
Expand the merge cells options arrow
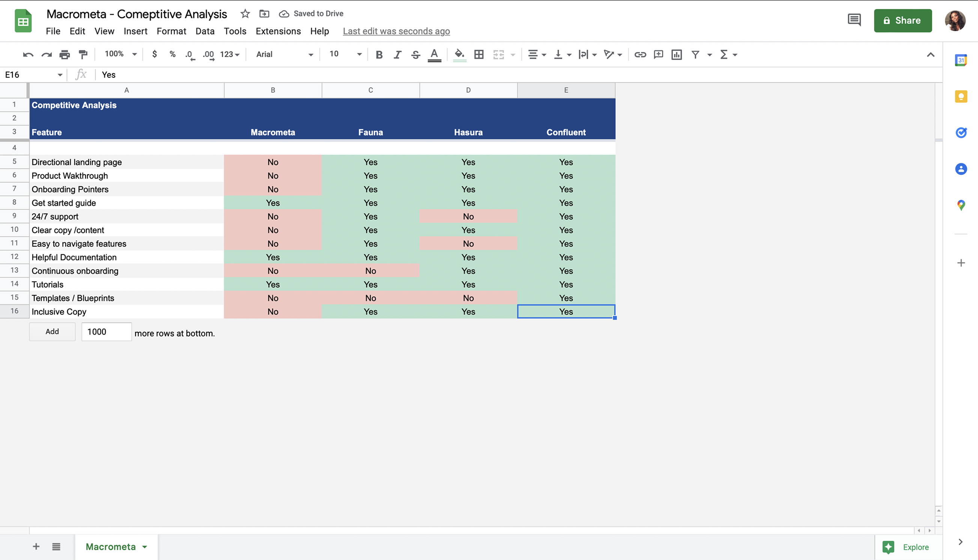coord(513,55)
